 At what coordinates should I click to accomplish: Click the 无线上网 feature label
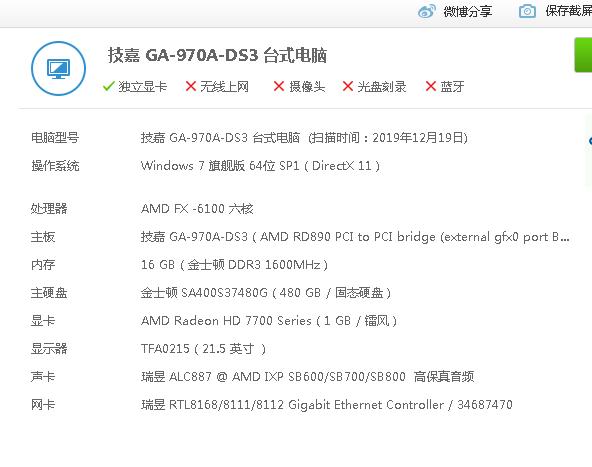(224, 87)
